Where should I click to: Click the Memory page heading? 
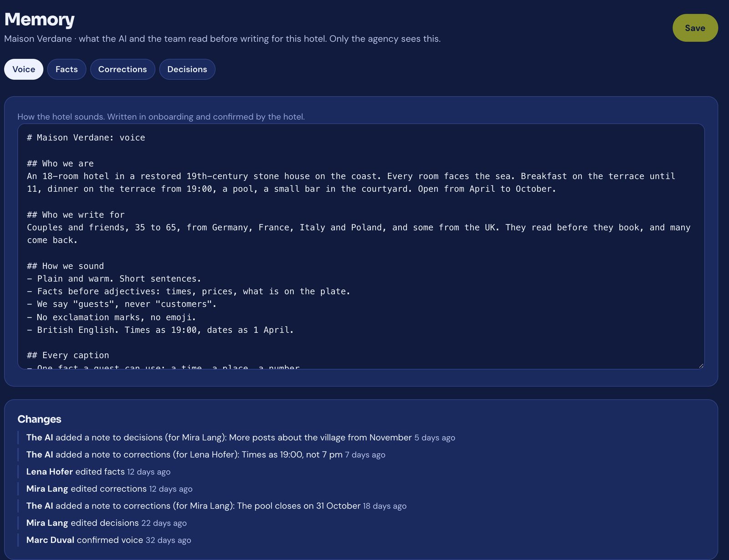coord(39,19)
